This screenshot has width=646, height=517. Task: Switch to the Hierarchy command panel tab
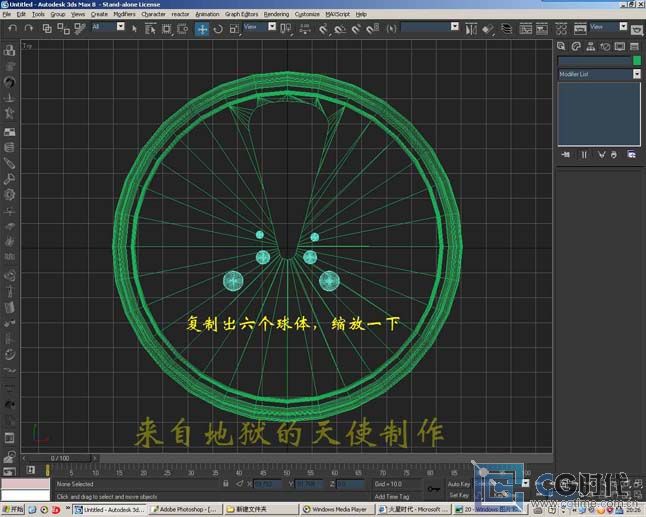coord(590,46)
